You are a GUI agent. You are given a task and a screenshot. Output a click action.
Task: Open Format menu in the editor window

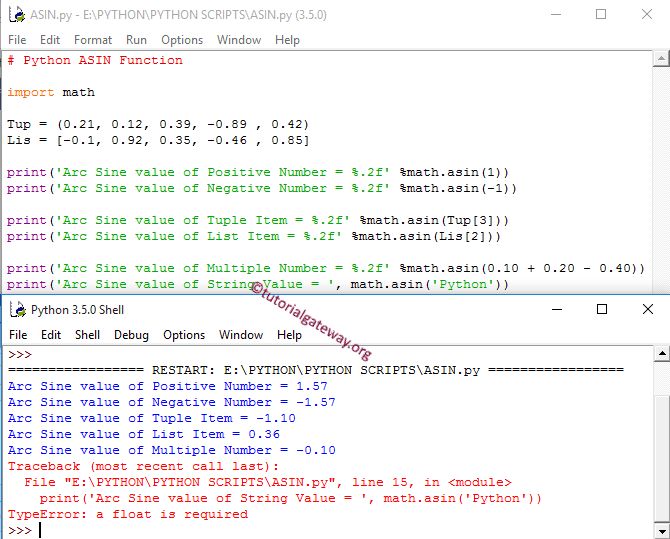click(x=93, y=40)
